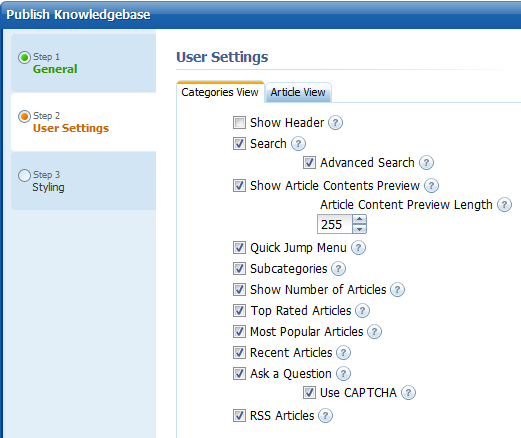Open help icon next to Show Header
The height and width of the screenshot is (438, 521).
pyautogui.click(x=335, y=123)
